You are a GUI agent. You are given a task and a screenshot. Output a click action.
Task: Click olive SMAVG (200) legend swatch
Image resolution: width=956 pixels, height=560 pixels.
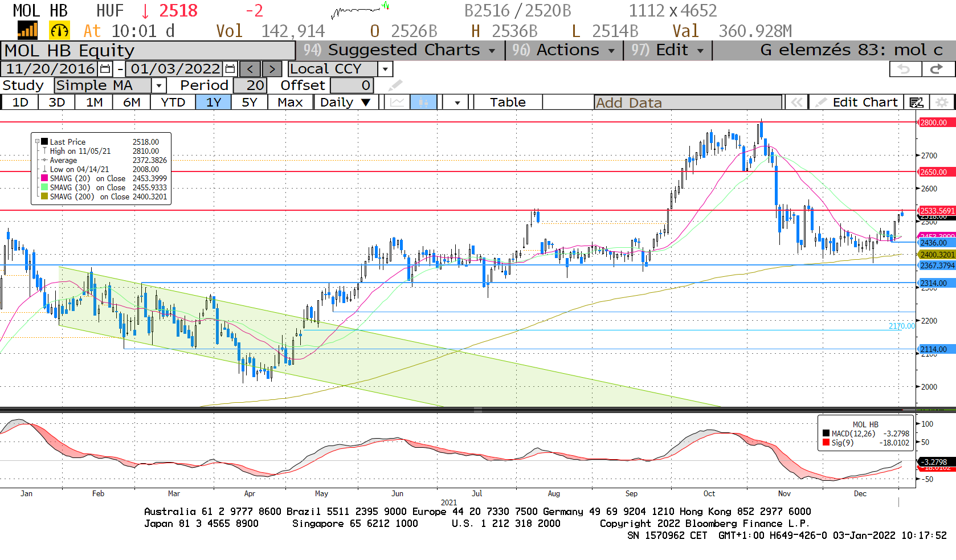click(44, 197)
